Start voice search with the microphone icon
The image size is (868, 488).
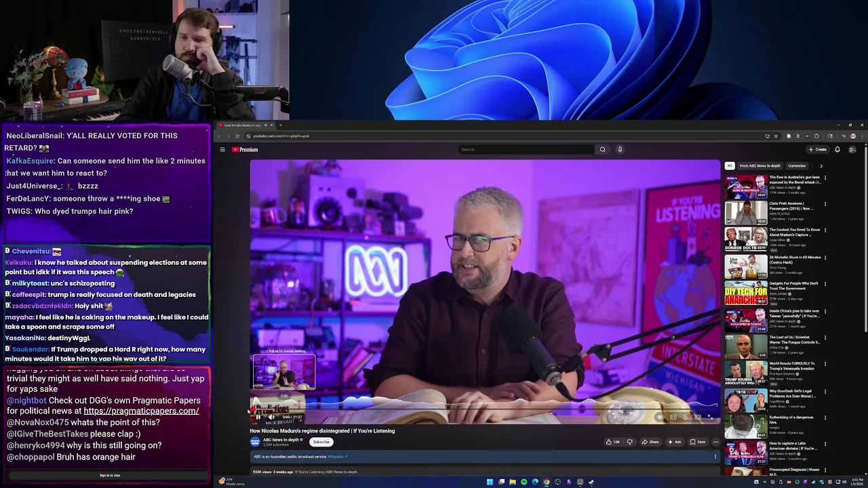[x=620, y=149]
